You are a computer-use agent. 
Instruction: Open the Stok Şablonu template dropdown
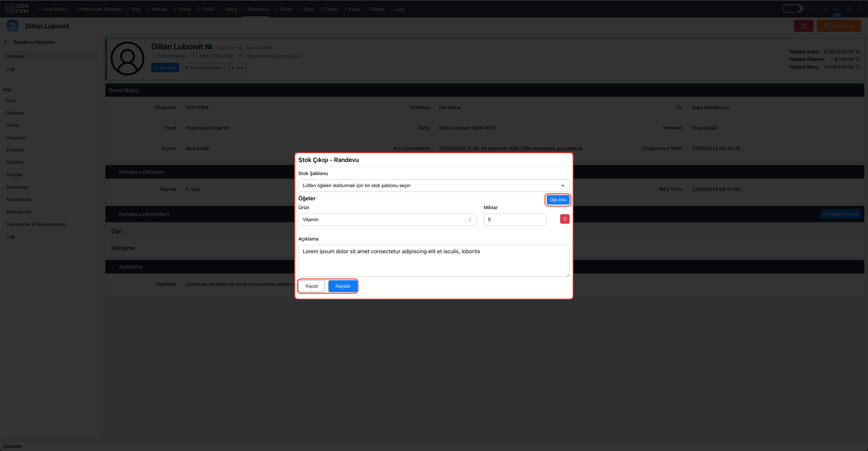coord(434,185)
